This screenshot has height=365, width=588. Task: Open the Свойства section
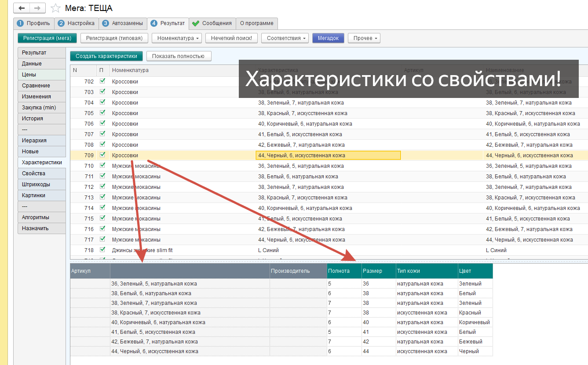click(42, 173)
